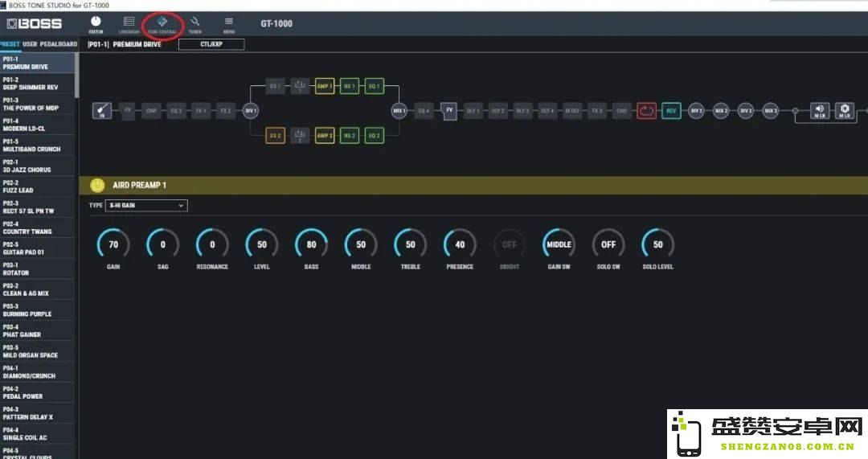This screenshot has width=868, height=459.
Task: Select the CMP block in chain
Action: click(151, 111)
